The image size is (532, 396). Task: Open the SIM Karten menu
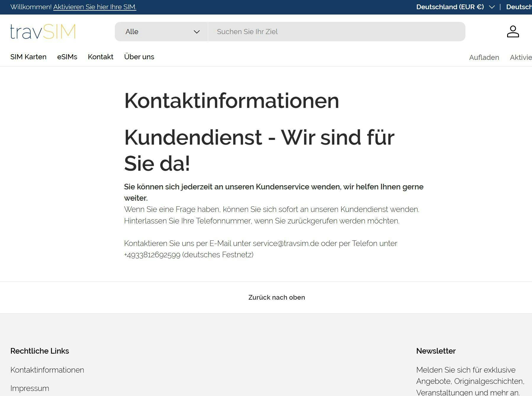(x=28, y=57)
